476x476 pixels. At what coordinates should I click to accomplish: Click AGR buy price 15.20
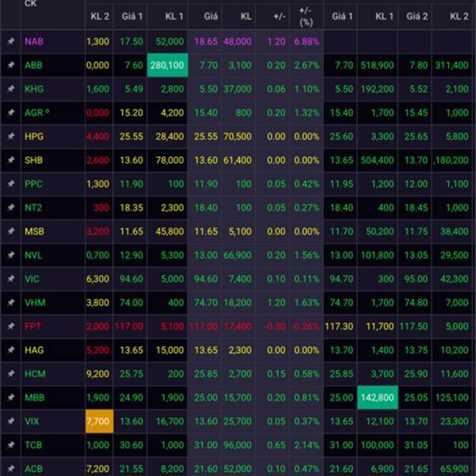(x=131, y=113)
